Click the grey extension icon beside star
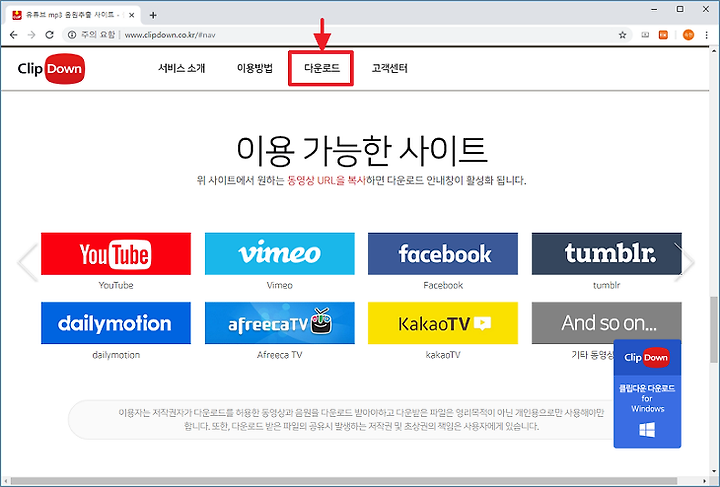720x487 pixels. click(645, 35)
